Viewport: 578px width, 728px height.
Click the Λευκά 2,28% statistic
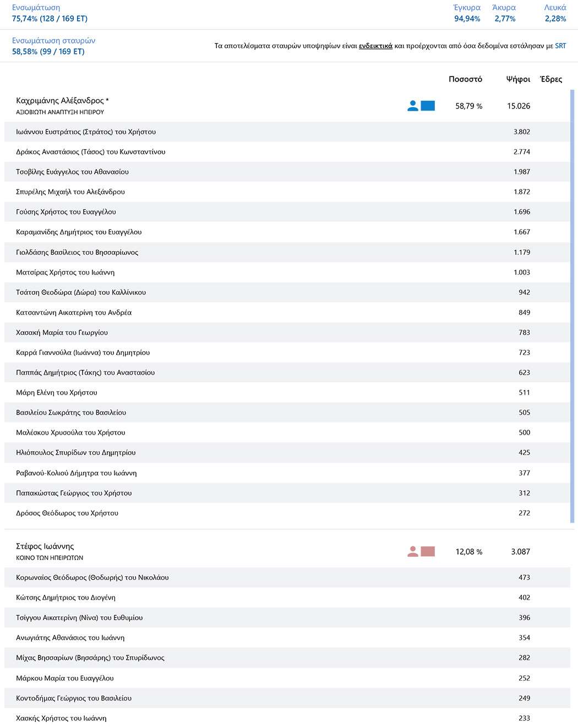pyautogui.click(x=555, y=13)
